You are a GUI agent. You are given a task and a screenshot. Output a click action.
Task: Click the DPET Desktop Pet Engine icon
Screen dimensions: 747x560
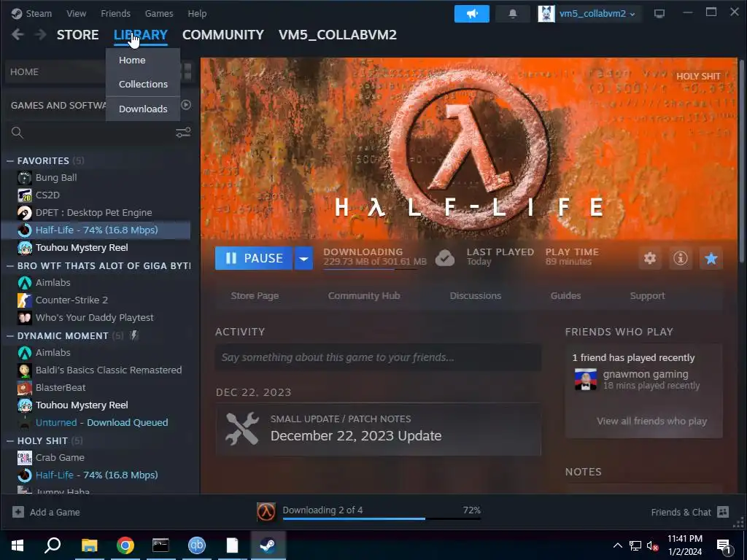pyautogui.click(x=25, y=212)
